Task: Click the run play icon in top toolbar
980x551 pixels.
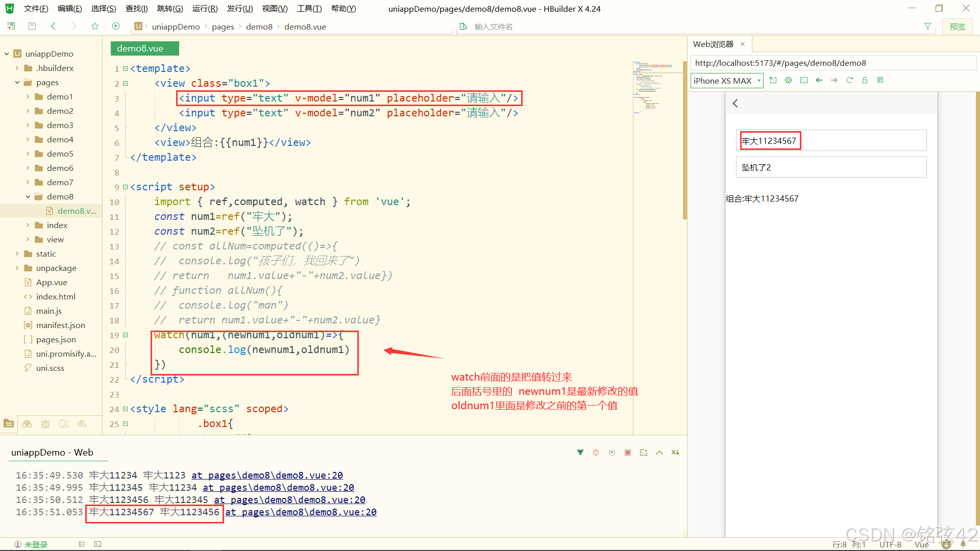Action: pos(116,27)
